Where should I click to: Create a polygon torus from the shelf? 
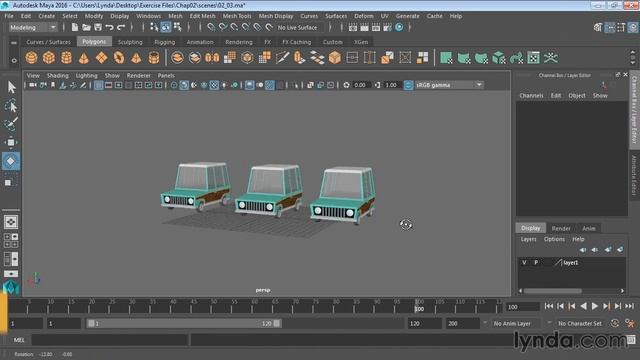[119, 58]
